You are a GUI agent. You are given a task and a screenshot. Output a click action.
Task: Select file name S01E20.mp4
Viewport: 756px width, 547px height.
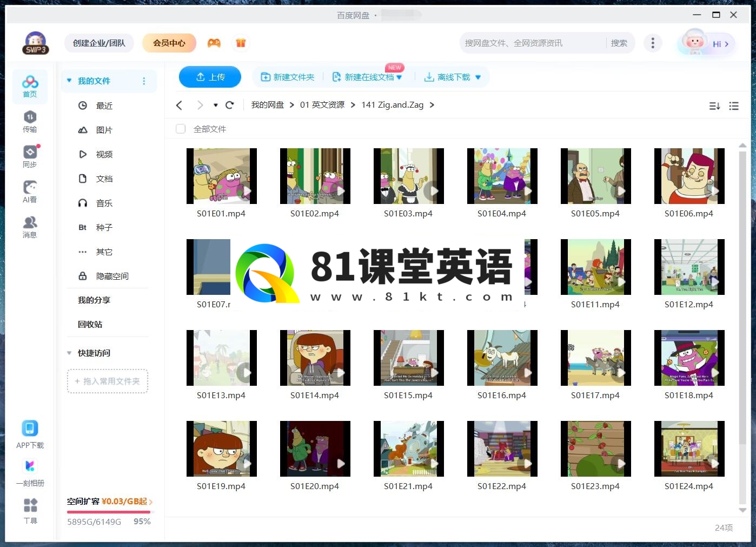pos(315,486)
